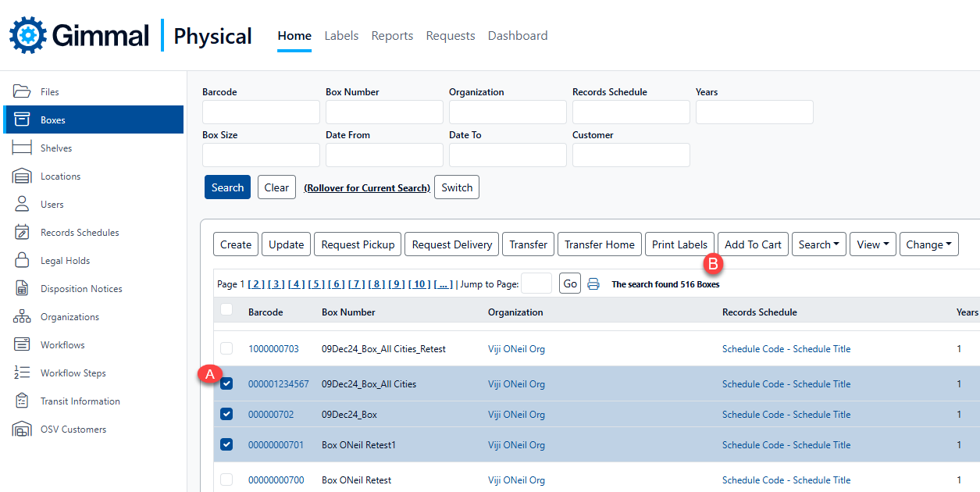Click the printer icon beside Go
980x492 pixels.
pyautogui.click(x=593, y=284)
